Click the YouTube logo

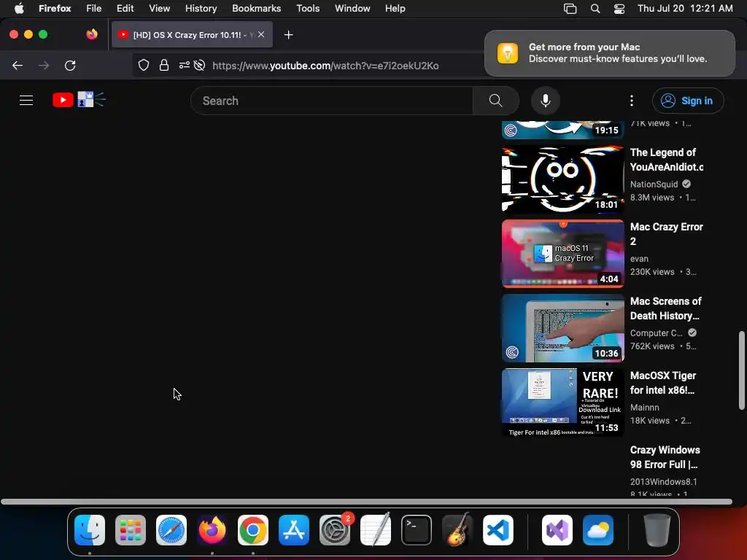coord(79,100)
